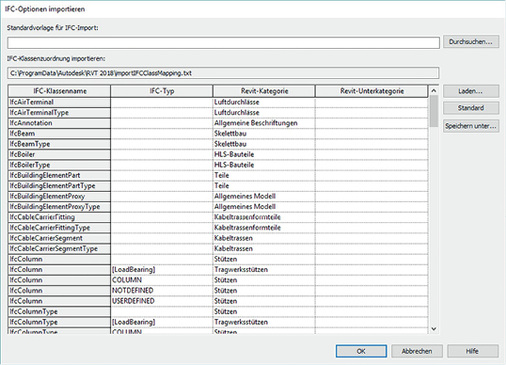Click Speichern unter... button
506x365 pixels.
coord(471,126)
